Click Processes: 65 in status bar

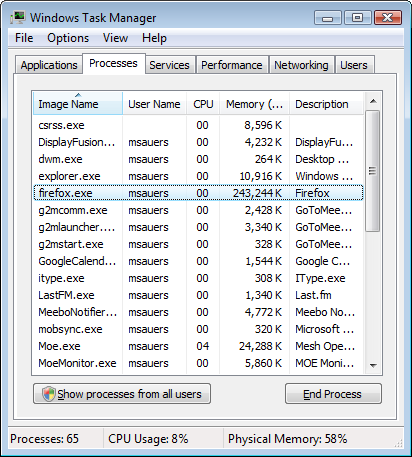44,439
